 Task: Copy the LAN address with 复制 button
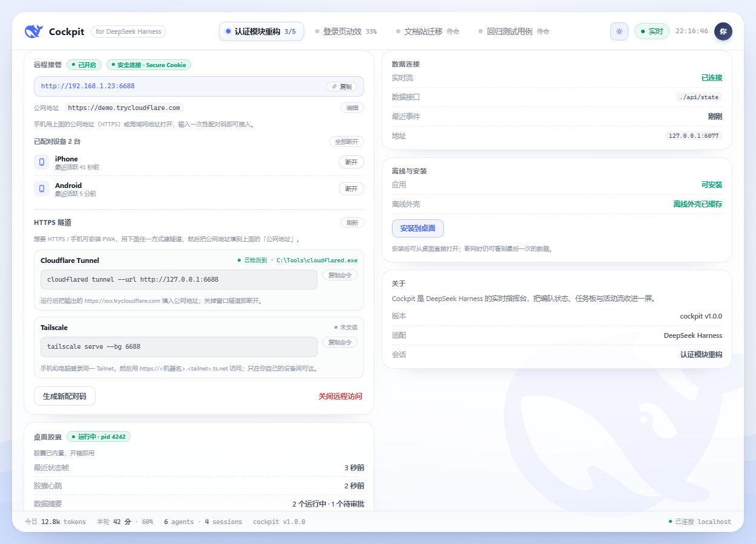[x=341, y=86]
